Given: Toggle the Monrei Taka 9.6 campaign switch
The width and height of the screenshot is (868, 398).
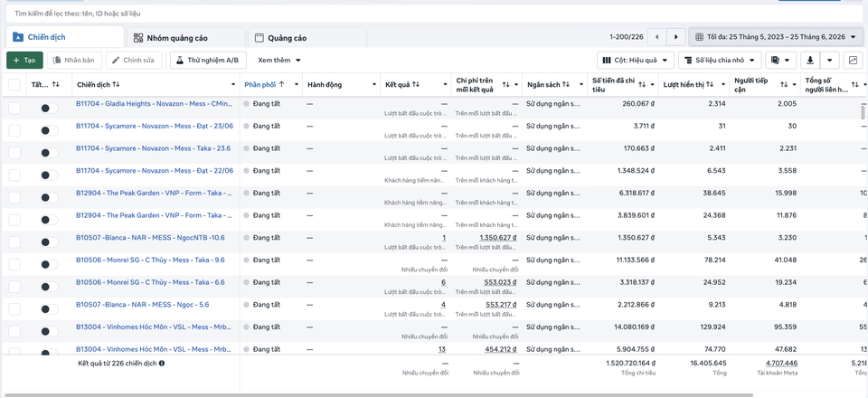Looking at the screenshot, I should (49, 265).
